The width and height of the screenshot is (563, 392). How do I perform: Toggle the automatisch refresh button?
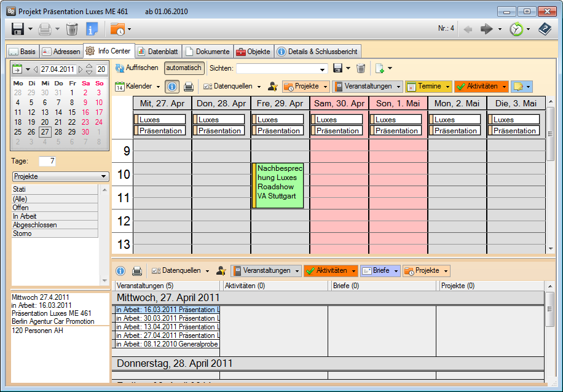184,68
